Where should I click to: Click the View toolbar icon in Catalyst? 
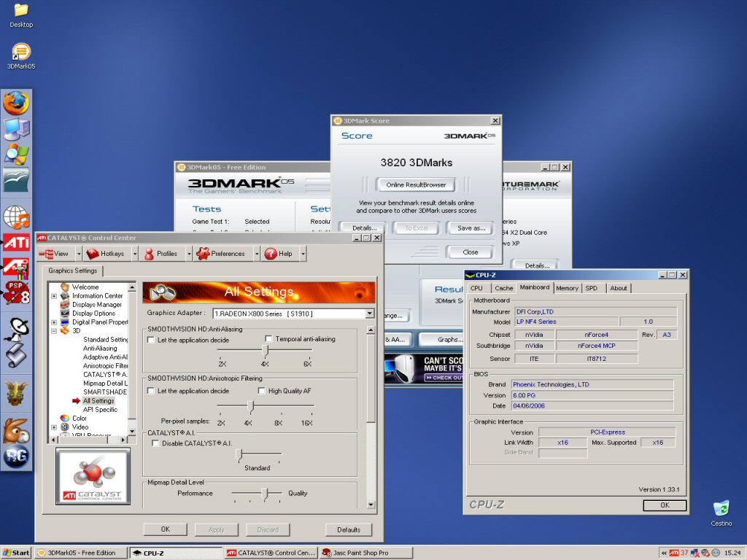click(54, 254)
